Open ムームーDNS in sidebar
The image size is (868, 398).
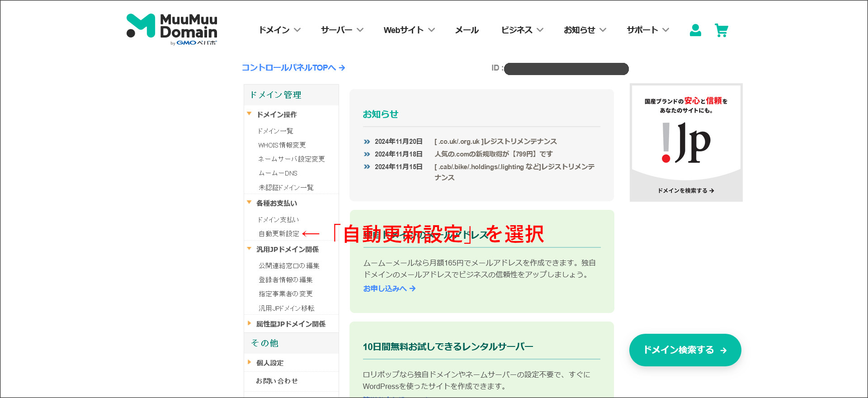coord(278,173)
